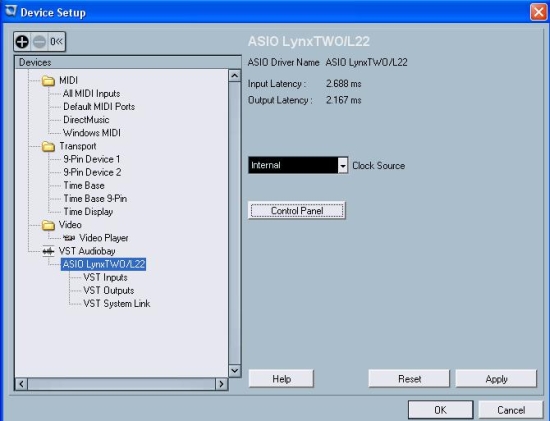Click the Devices column header
This screenshot has width=550, height=421.
[x=128, y=62]
